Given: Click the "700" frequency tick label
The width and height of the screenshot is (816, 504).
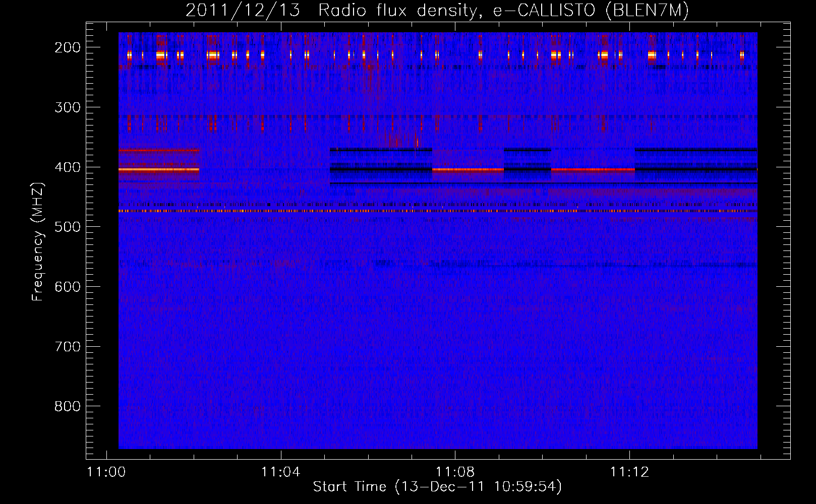Looking at the screenshot, I should 68,347.
